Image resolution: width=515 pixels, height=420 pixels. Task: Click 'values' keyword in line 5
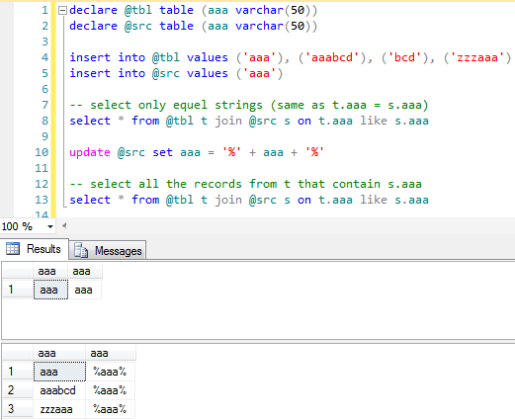(208, 73)
